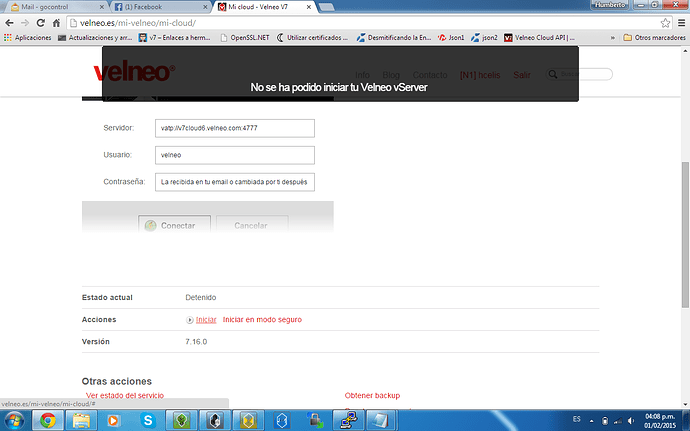690x431 pixels.
Task: Open the Aplicaciones bookmarks shortcut
Action: tap(27, 38)
